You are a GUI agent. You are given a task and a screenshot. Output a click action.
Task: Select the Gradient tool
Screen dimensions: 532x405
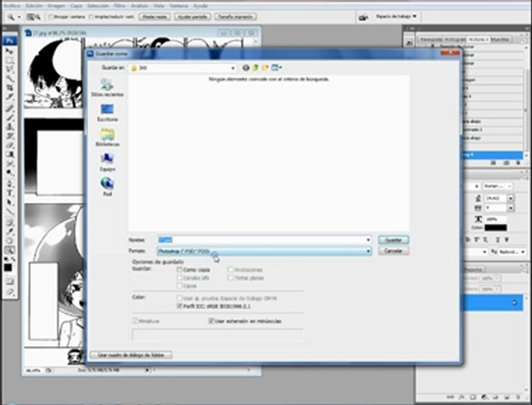10,154
